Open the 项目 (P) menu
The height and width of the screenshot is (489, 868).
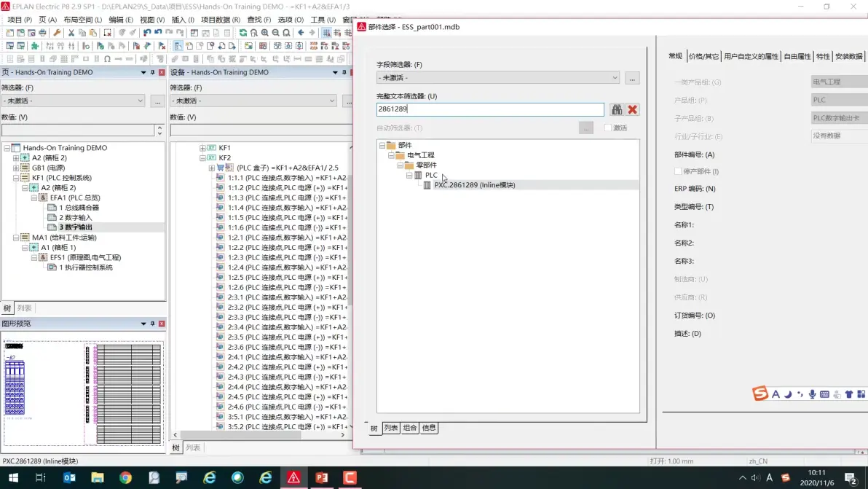pos(20,20)
